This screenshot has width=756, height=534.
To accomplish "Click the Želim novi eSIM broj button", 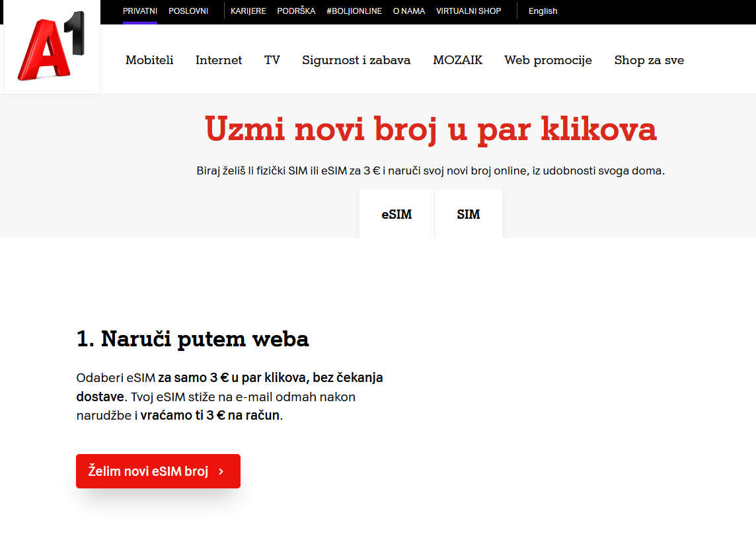I will point(158,471).
